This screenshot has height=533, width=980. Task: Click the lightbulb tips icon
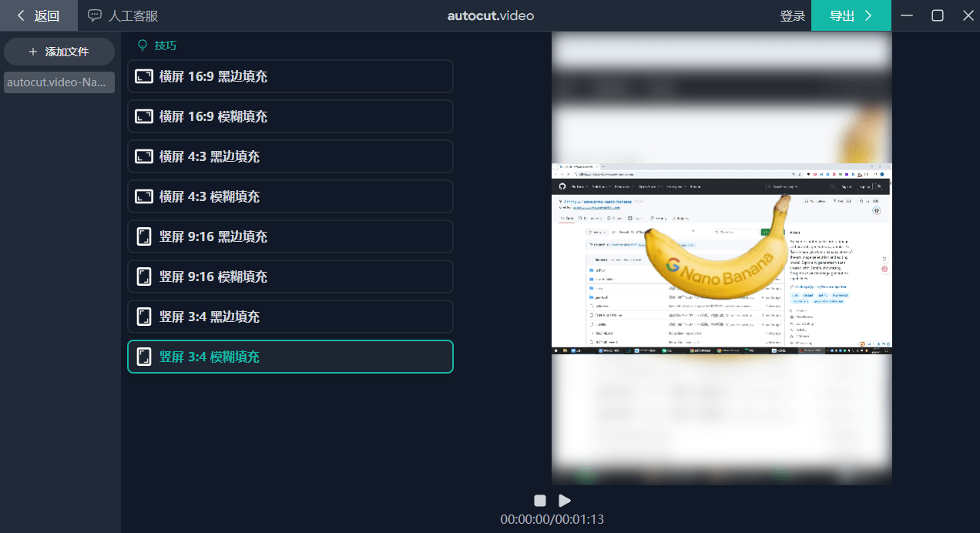click(x=142, y=45)
